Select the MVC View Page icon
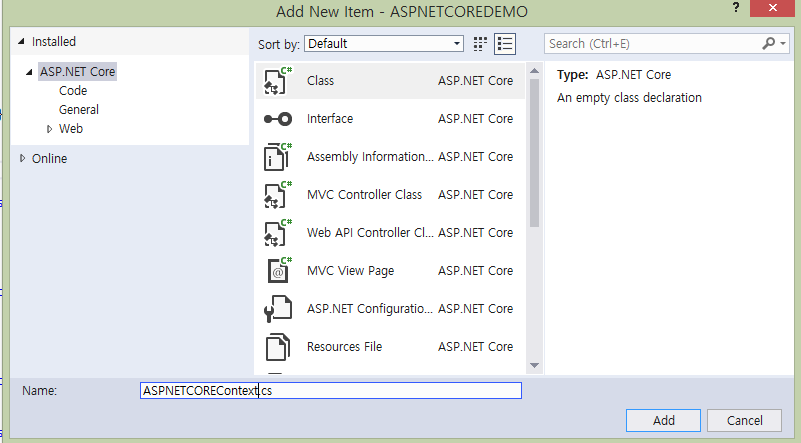The image size is (801, 443). tap(279, 271)
